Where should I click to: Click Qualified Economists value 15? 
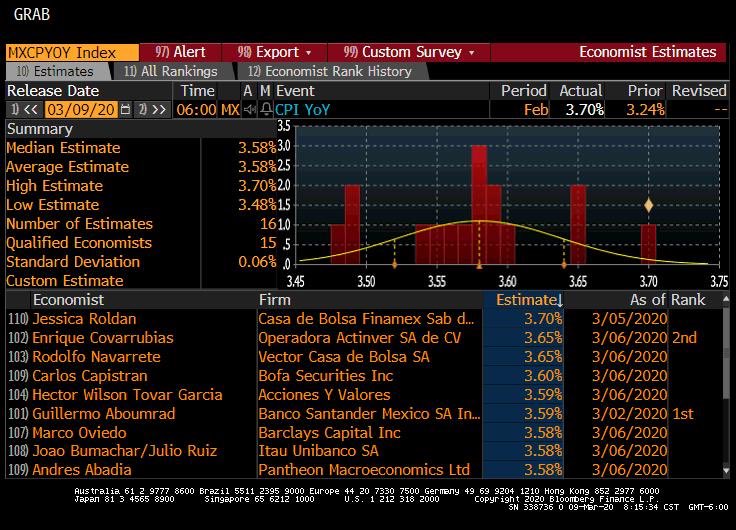[x=268, y=243]
